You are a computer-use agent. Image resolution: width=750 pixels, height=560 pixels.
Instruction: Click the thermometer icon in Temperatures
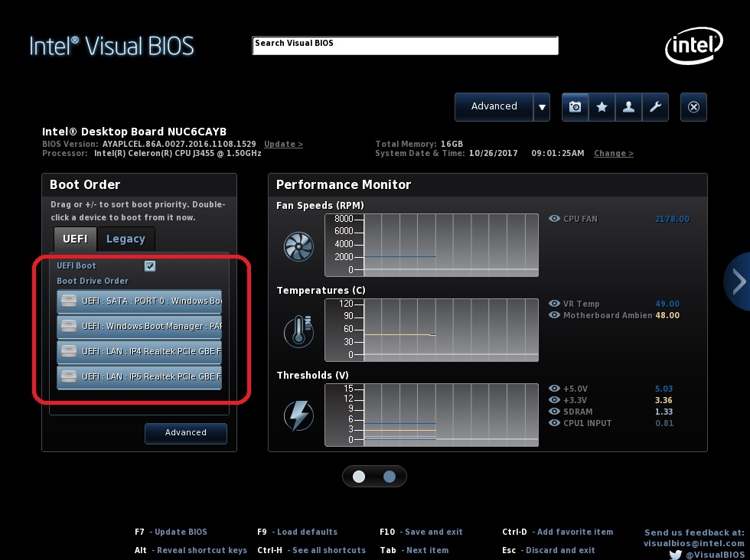(298, 331)
